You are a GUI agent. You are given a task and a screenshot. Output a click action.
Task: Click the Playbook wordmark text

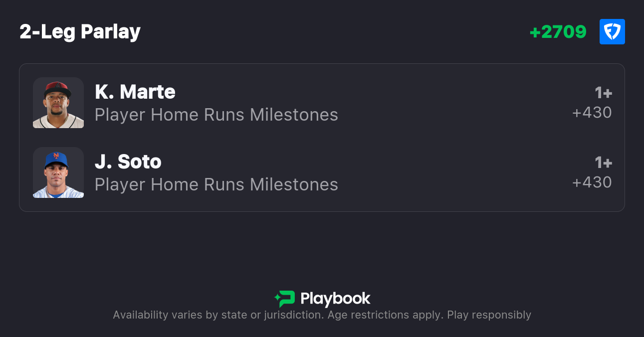(335, 299)
